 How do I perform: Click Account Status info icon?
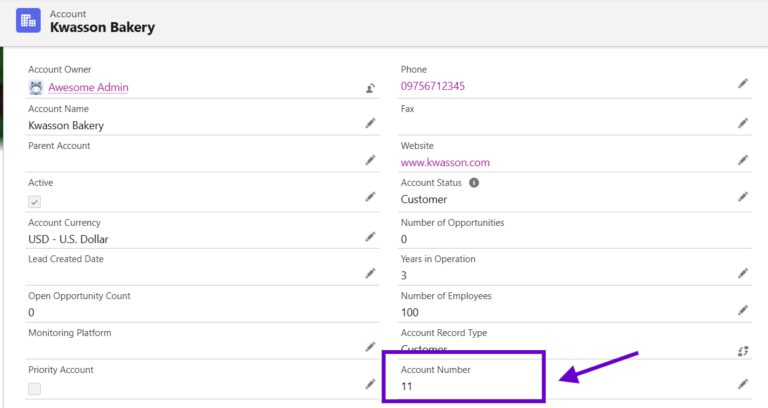(x=474, y=183)
